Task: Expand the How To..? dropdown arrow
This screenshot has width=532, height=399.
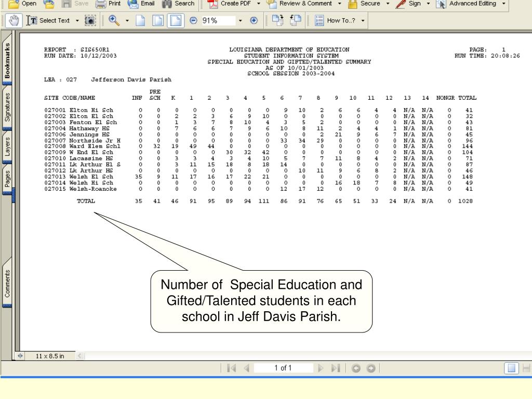Action: point(363,21)
